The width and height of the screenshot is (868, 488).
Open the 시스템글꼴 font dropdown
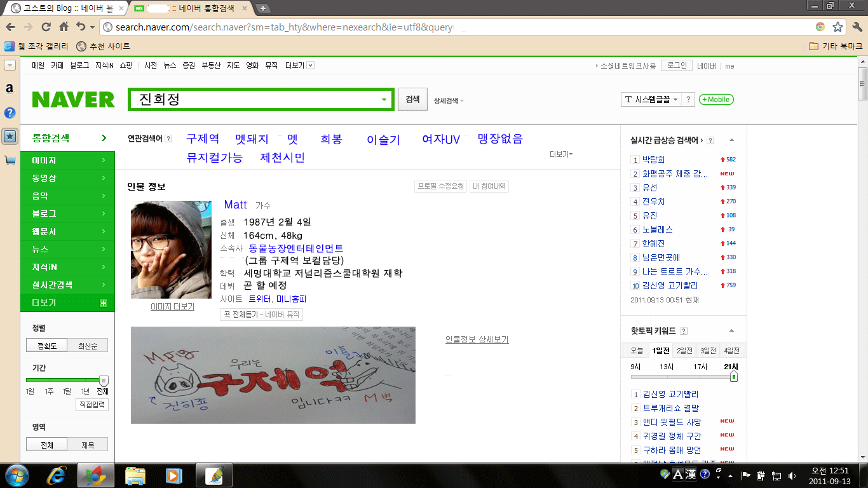[651, 99]
